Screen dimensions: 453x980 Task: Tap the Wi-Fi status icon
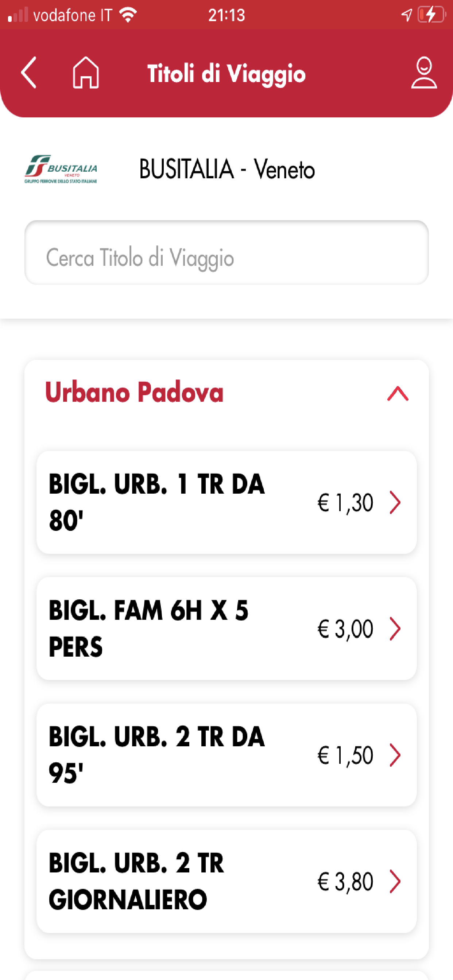coord(128,15)
